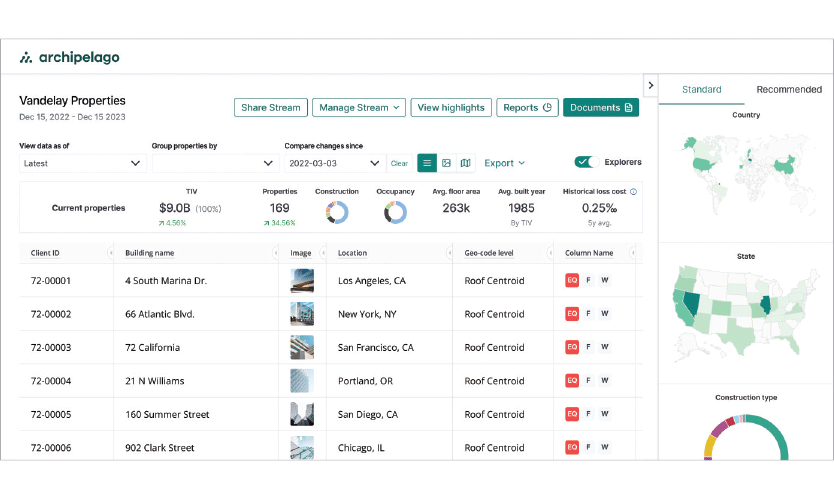The height and width of the screenshot is (500, 834).
Task: Click F badge in row 72-00005
Action: click(588, 414)
